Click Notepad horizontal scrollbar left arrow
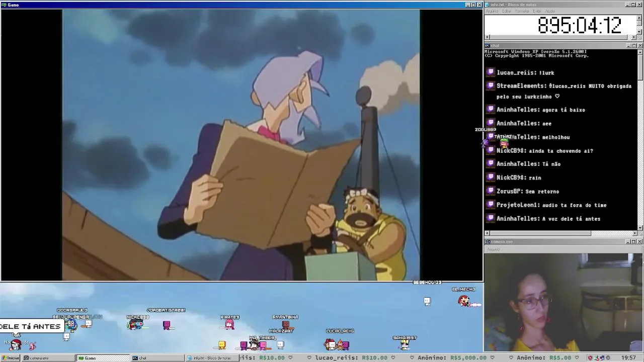 pyautogui.click(x=487, y=37)
